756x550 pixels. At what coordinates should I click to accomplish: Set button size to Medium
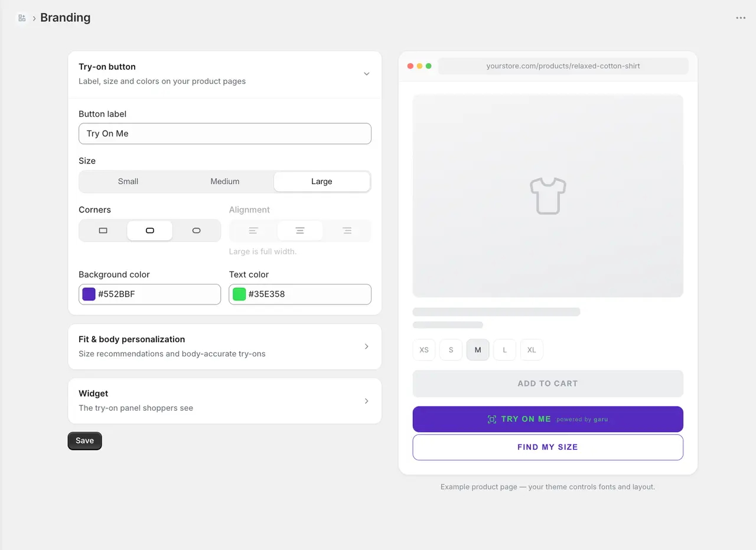(x=225, y=182)
